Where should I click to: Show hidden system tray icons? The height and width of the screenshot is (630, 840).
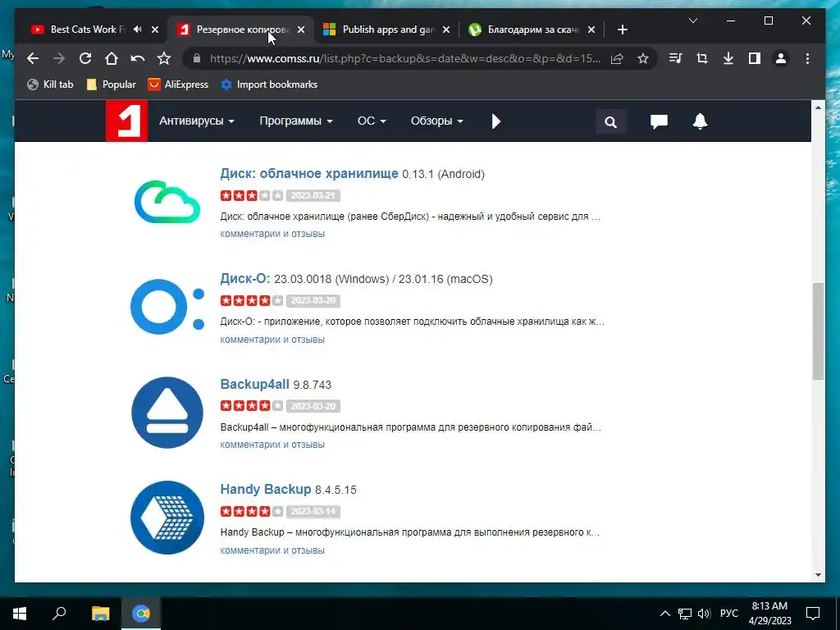[664, 614]
